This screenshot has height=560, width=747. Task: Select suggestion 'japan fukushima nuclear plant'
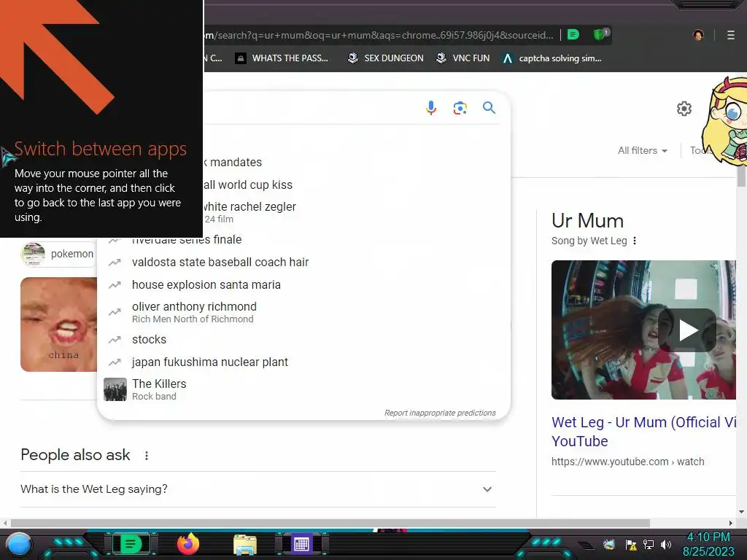(210, 362)
